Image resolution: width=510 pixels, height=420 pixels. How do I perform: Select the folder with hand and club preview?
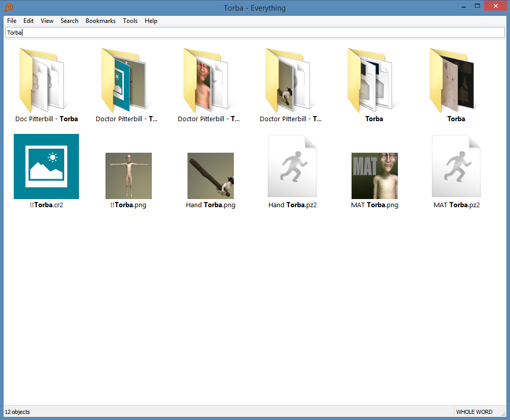pos(292,80)
